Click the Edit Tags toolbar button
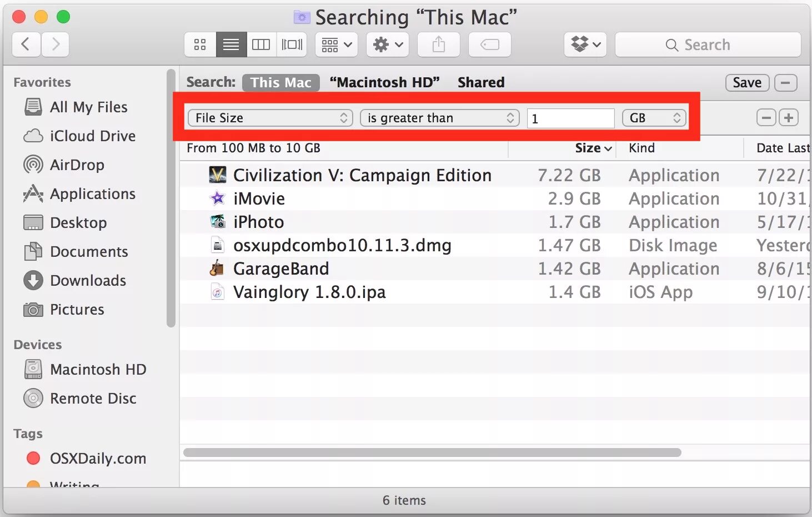This screenshot has width=812, height=517. (x=490, y=44)
